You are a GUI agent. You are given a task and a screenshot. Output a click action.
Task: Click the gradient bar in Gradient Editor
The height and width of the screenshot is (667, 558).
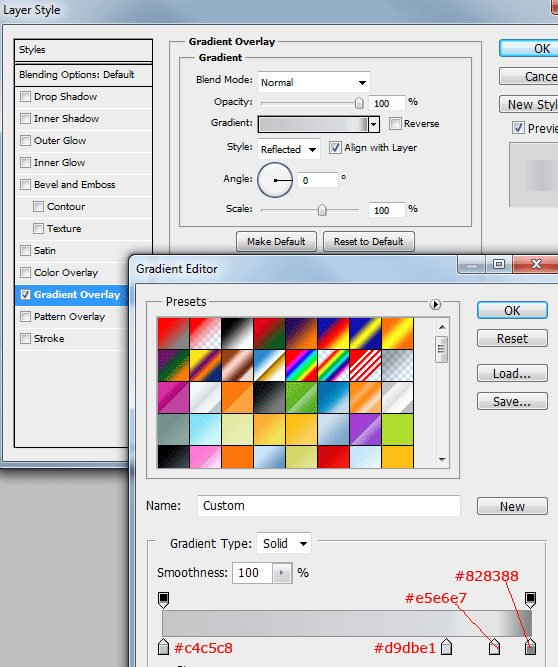point(347,623)
